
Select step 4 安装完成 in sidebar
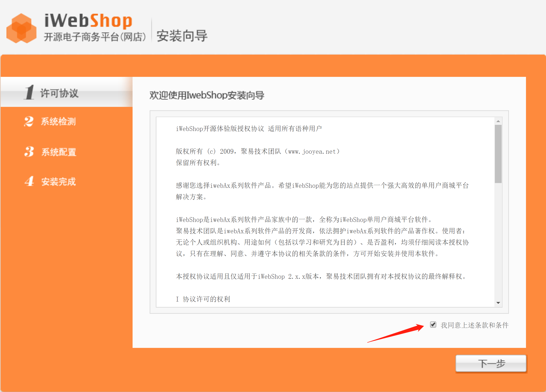tap(50, 181)
